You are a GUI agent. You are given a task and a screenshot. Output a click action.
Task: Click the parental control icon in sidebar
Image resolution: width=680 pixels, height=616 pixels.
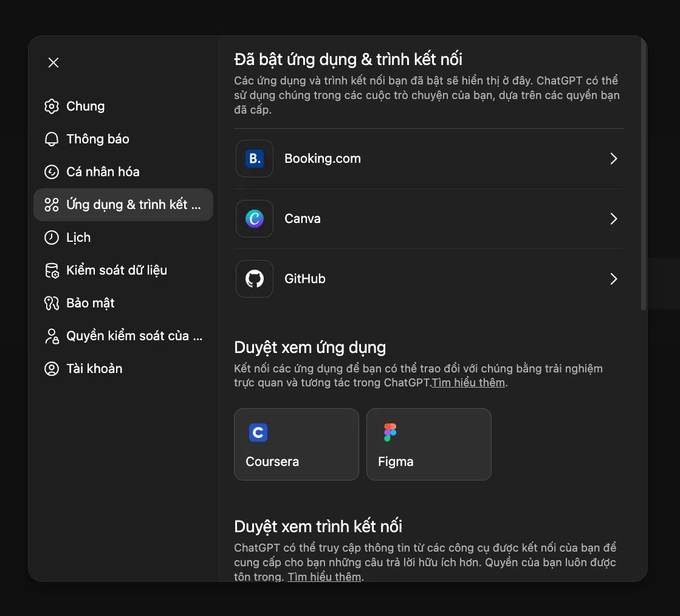click(52, 336)
